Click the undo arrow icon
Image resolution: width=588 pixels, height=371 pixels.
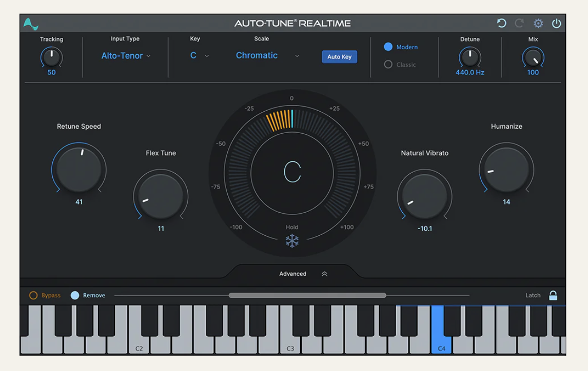pyautogui.click(x=501, y=23)
